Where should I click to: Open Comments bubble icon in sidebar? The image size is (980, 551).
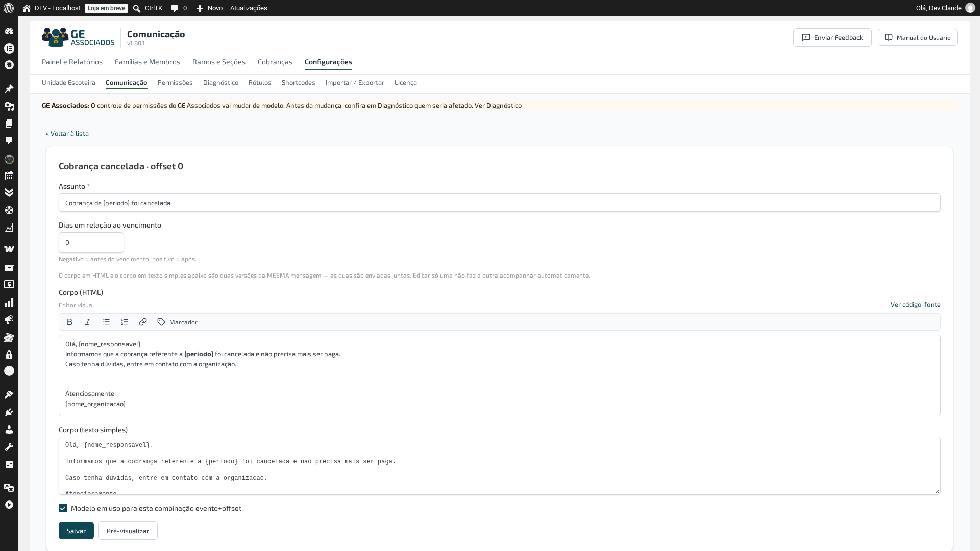click(x=9, y=141)
